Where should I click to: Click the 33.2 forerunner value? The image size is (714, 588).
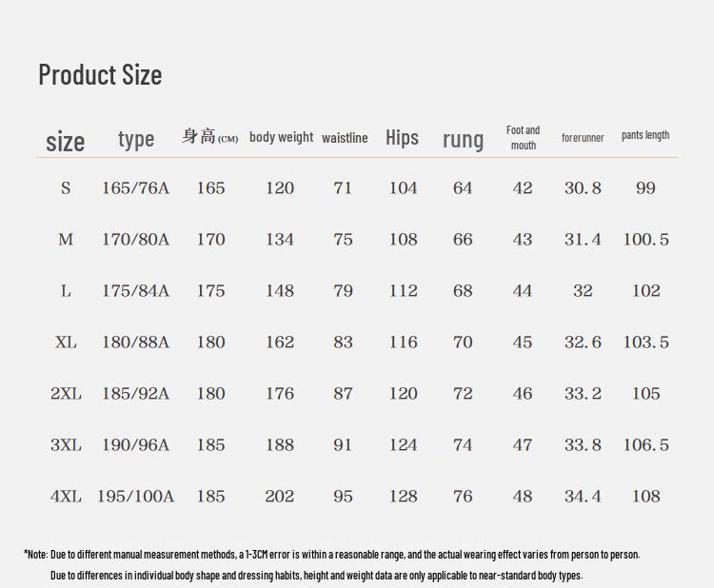click(x=583, y=394)
